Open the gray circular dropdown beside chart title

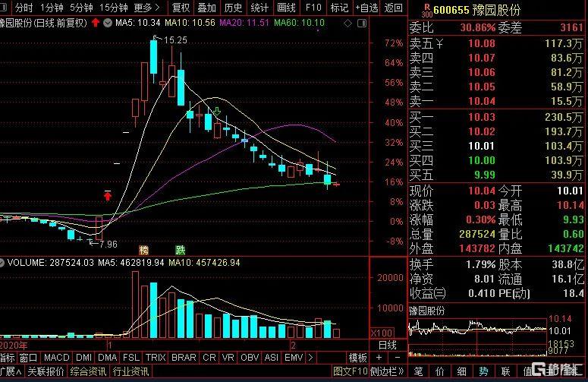108,24
